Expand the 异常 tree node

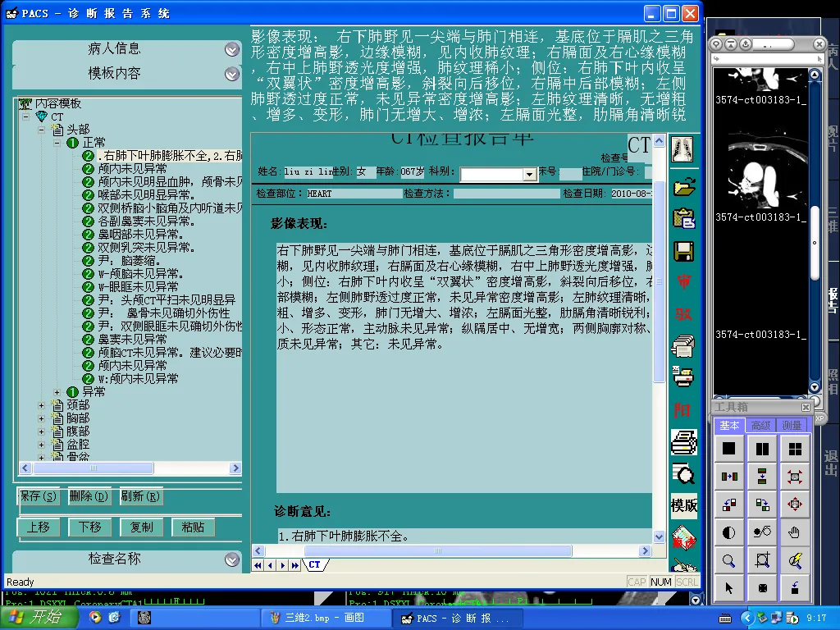57,392
